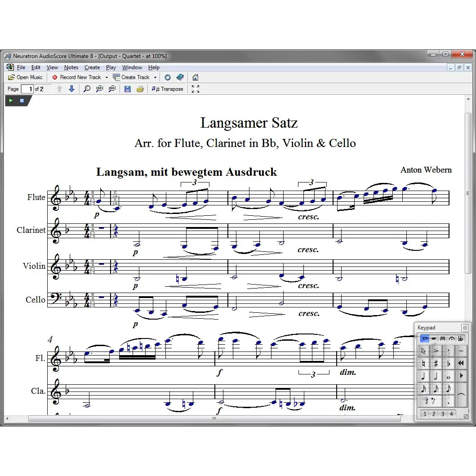
Task: Click the horizontal scrollbar thumb
Action: click(214, 418)
